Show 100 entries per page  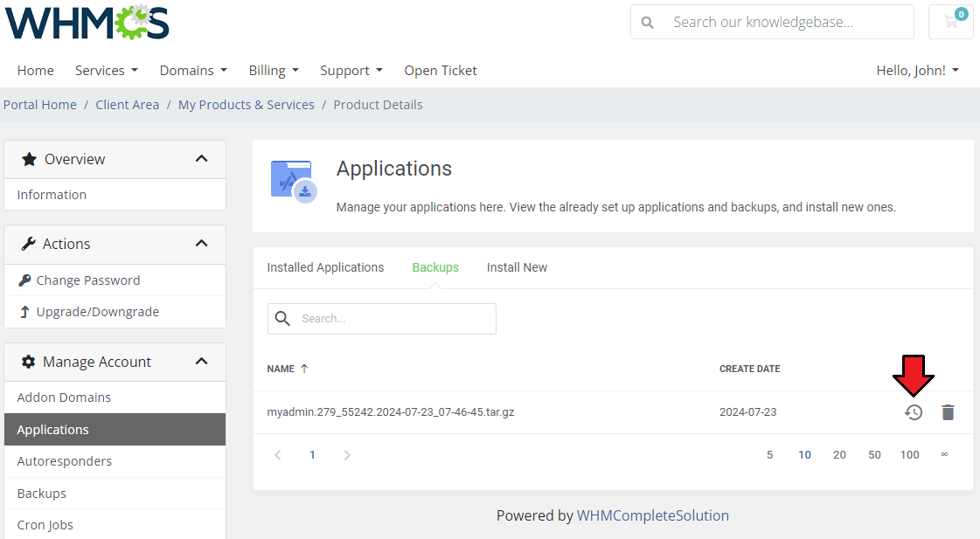(909, 454)
